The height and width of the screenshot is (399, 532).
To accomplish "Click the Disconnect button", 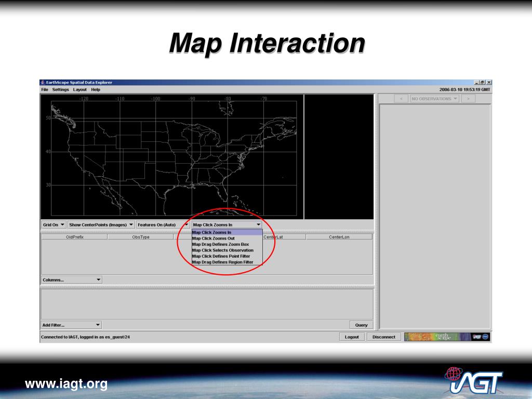I will pos(384,337).
